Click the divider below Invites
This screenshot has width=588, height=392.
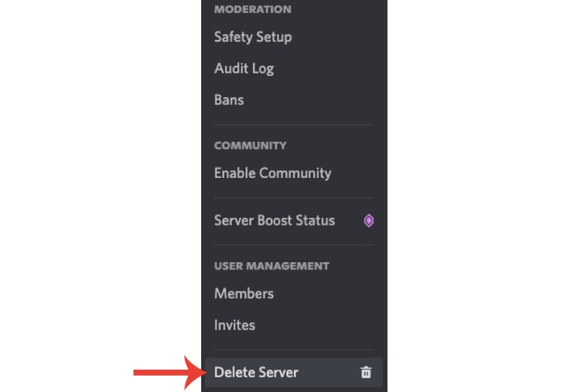point(293,350)
